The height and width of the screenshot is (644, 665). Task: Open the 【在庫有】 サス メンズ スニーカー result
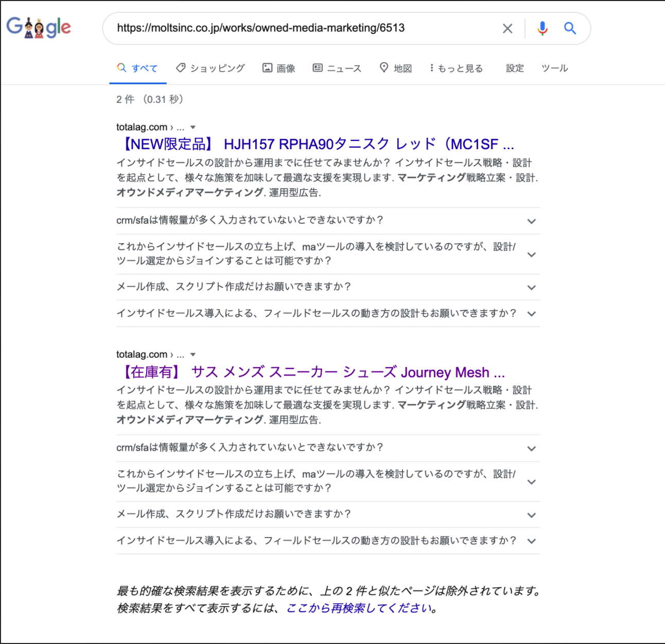[x=313, y=372]
